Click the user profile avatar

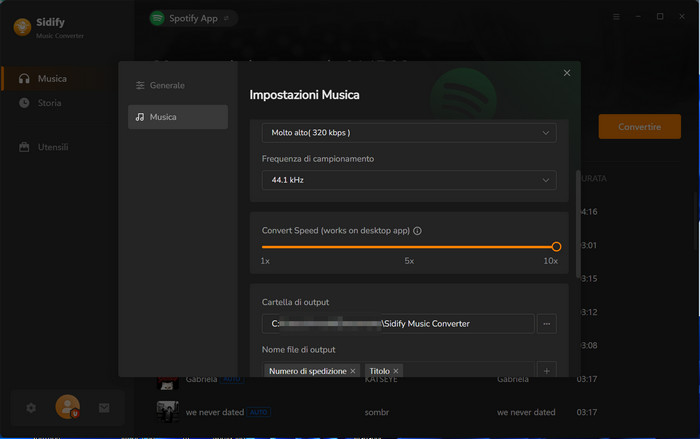coord(67,407)
